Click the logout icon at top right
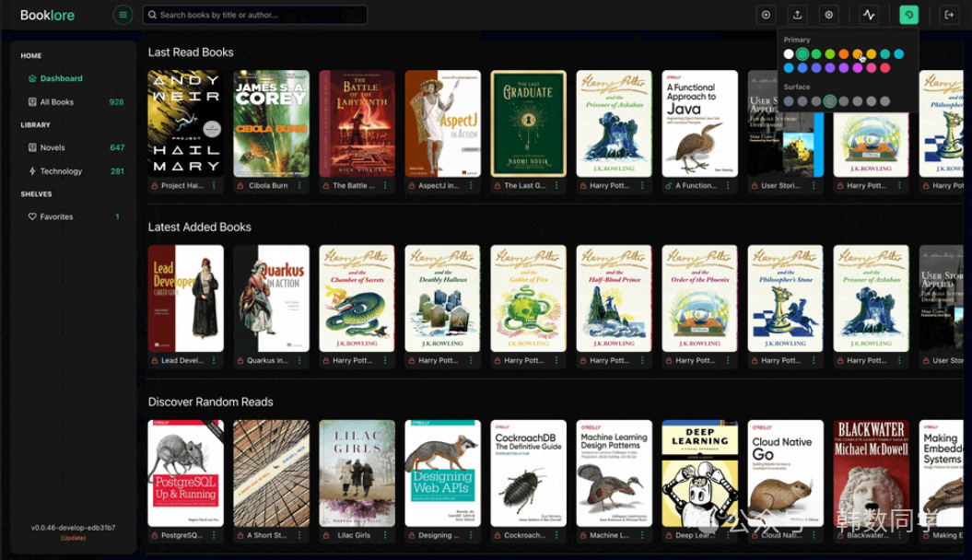The image size is (972, 560). coord(949,15)
